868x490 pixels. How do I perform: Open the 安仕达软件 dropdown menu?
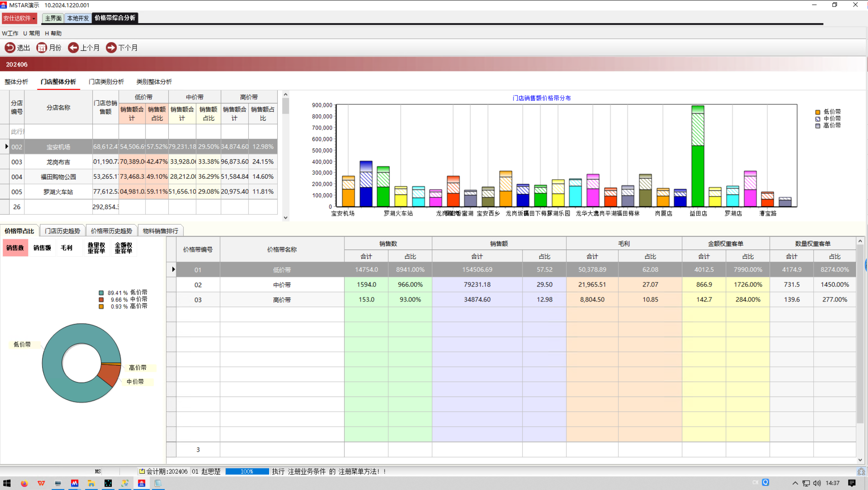pos(19,18)
